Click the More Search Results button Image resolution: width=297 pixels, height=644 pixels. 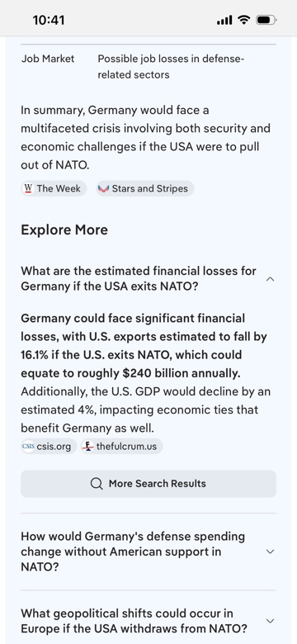148,484
